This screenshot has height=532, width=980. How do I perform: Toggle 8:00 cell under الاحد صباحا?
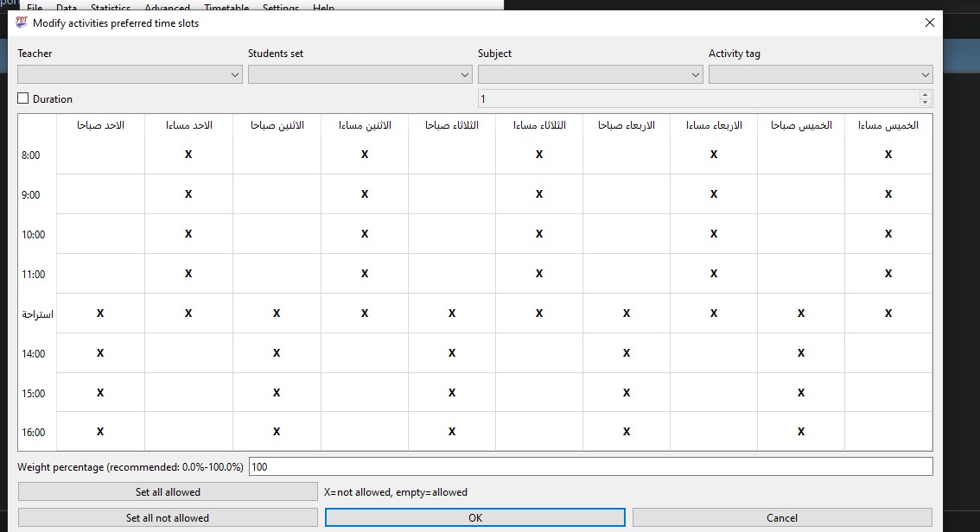(100, 155)
